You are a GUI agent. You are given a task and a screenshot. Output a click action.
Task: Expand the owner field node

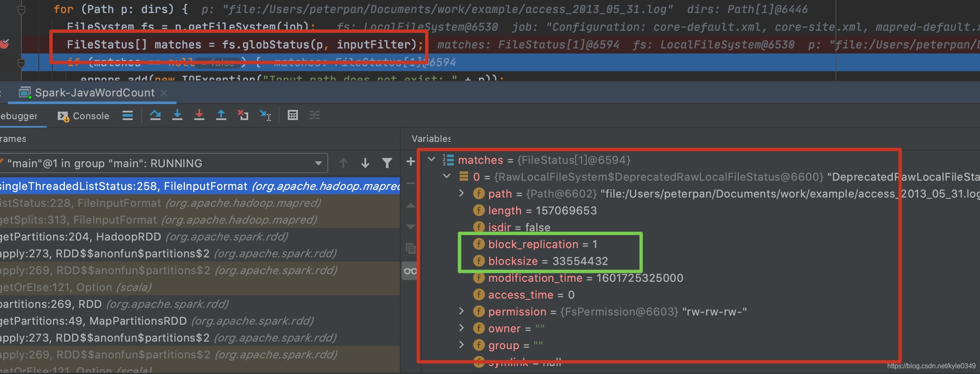[x=461, y=328]
